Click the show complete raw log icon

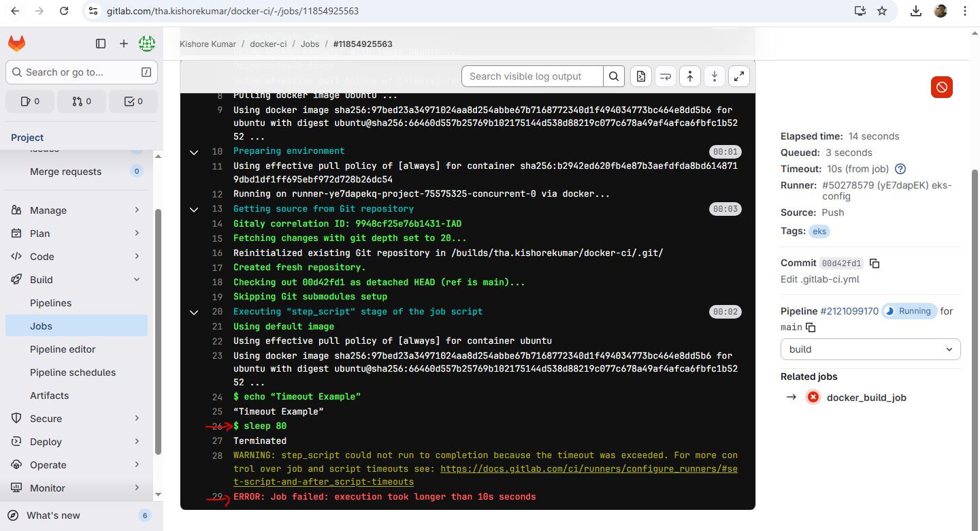(640, 76)
